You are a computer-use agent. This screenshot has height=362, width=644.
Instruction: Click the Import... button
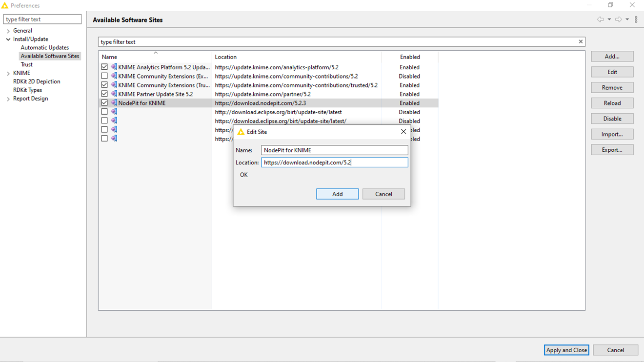612,134
